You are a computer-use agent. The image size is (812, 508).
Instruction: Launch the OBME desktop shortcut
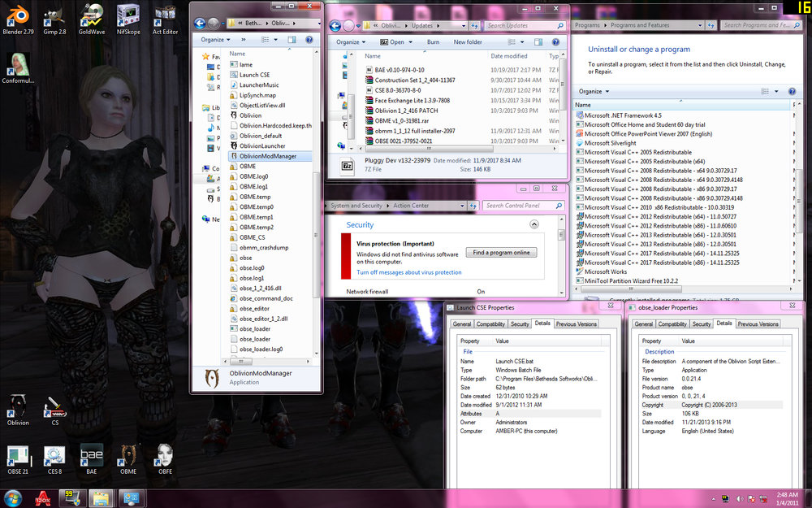[128, 458]
